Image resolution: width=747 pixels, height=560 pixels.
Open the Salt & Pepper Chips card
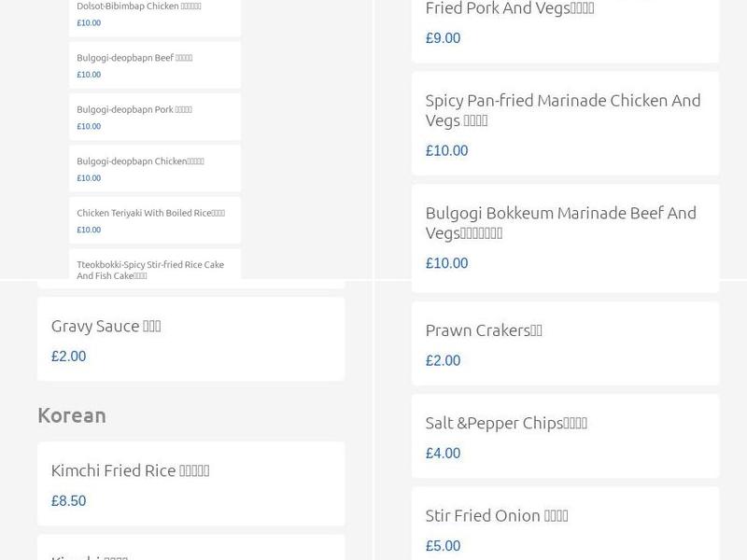point(506,422)
